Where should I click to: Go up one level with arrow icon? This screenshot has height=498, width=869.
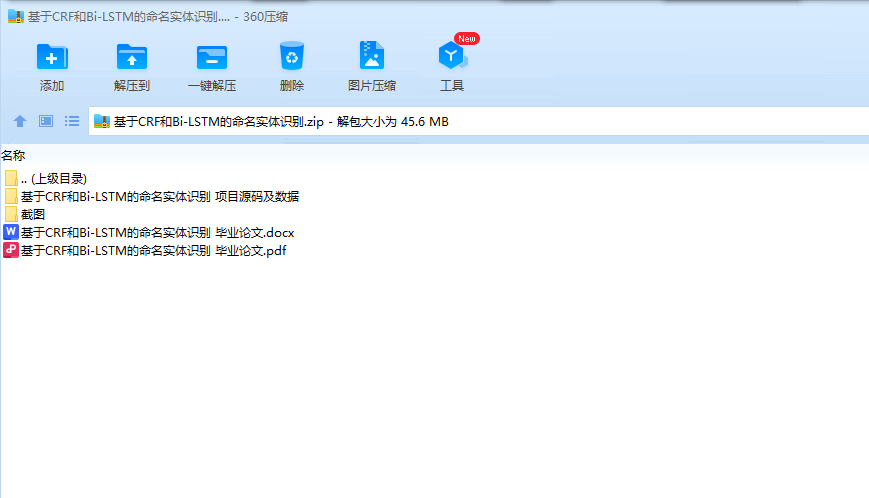[x=20, y=121]
